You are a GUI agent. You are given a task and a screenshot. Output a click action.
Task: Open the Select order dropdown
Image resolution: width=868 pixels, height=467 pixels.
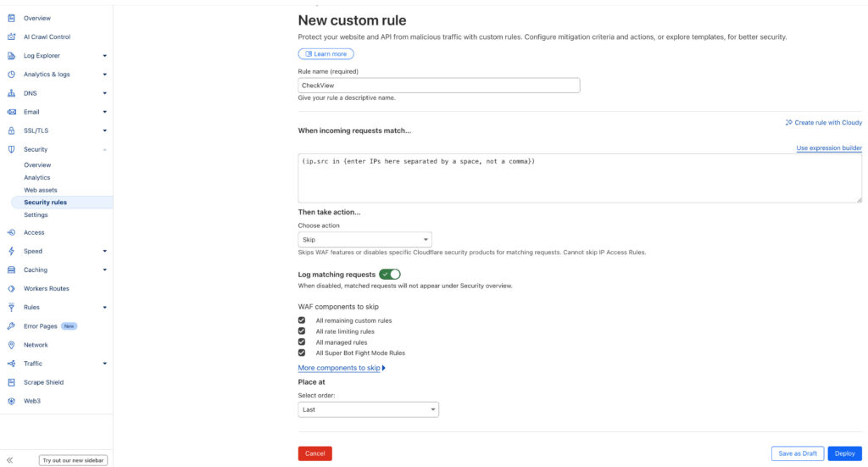point(368,409)
